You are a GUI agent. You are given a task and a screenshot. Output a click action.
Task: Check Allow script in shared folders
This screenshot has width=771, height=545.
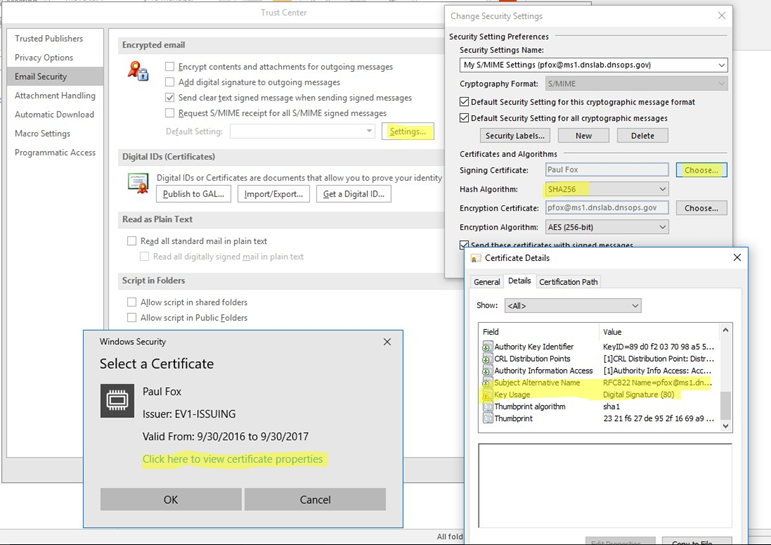pyautogui.click(x=131, y=302)
